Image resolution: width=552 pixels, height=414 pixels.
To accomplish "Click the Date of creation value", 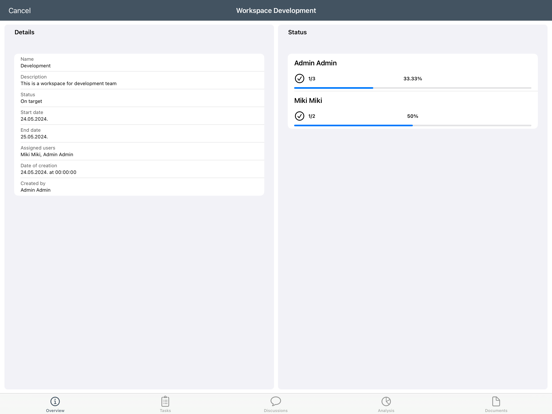I will click(48, 172).
